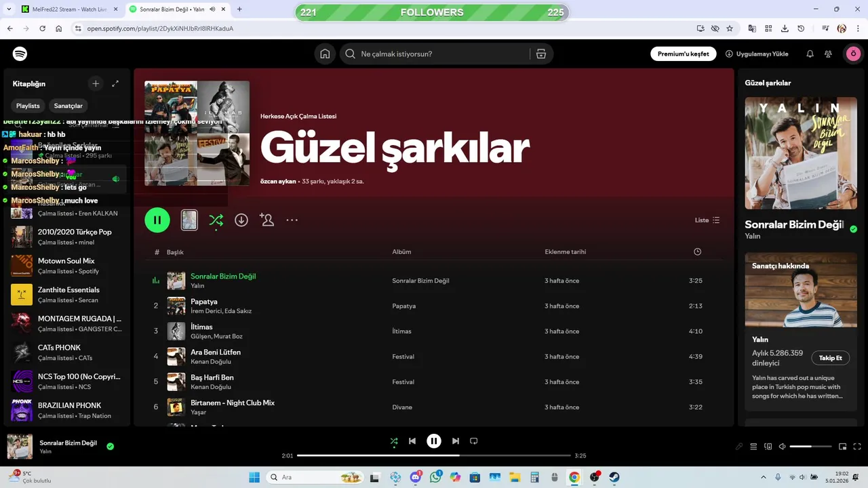Open özcan aykan profile link
This screenshot has width=868, height=488.
point(278,182)
